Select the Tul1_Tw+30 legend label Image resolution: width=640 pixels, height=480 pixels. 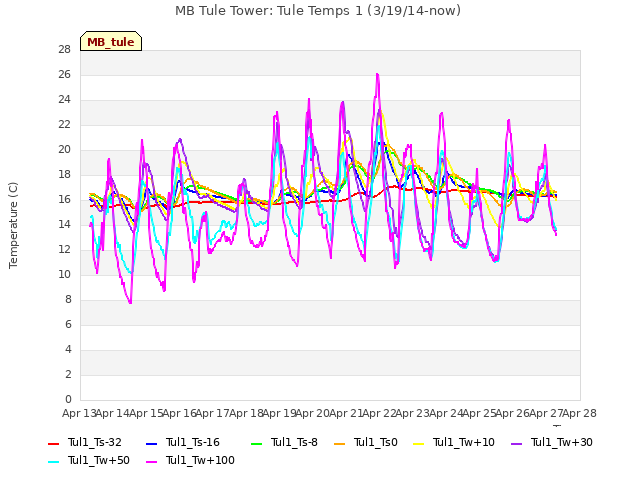[x=562, y=442]
